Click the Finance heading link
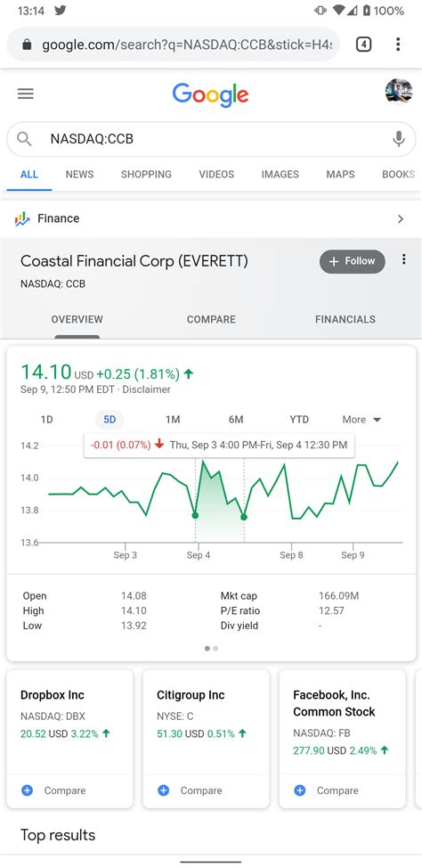Viewport: 422px width, 868px height. 58,218
